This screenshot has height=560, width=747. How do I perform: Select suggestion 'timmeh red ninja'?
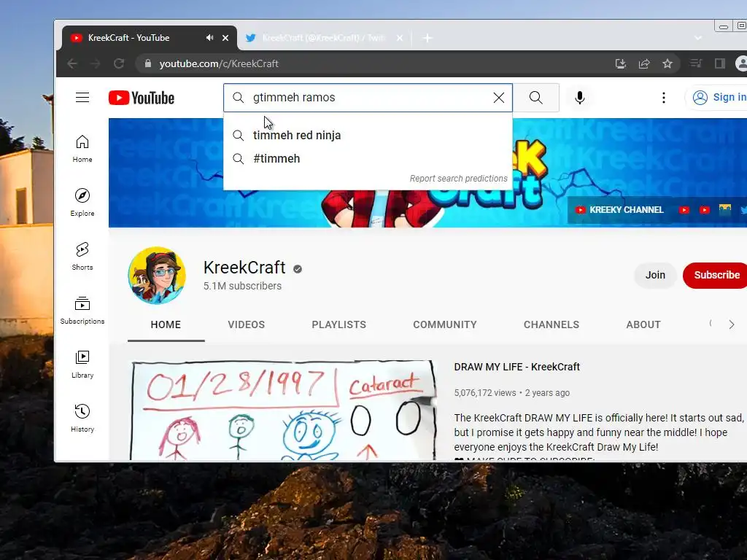click(x=368, y=135)
